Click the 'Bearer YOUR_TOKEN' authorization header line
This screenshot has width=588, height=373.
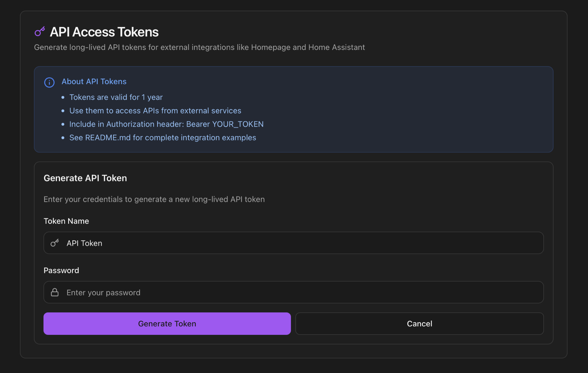(166, 124)
